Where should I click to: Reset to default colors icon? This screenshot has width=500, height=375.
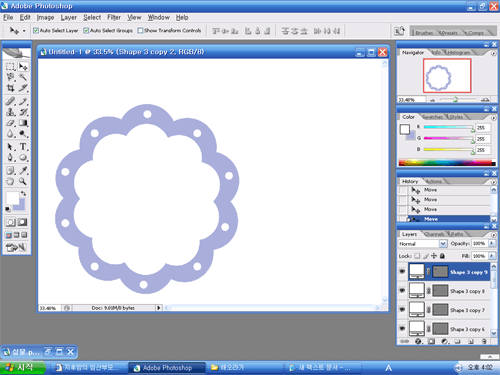point(8,209)
